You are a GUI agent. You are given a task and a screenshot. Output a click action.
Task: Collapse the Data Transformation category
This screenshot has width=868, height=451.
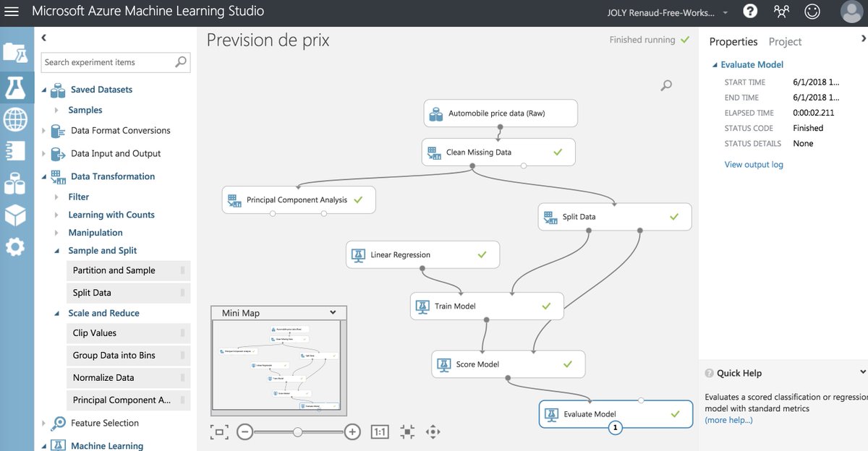(x=43, y=176)
